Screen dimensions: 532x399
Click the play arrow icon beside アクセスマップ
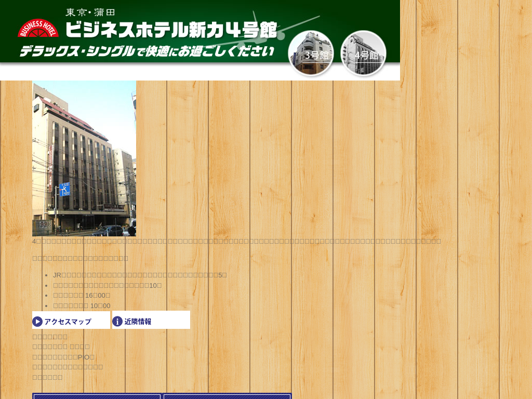click(37, 322)
